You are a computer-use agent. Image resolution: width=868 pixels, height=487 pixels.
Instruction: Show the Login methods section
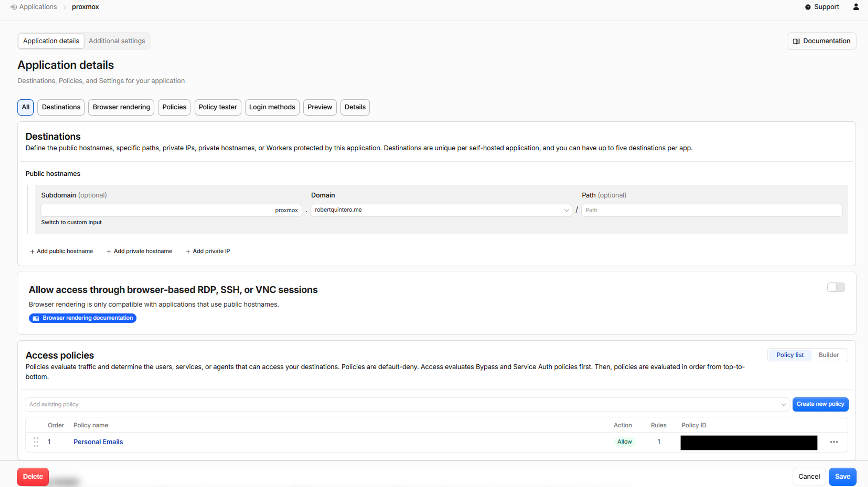click(272, 107)
